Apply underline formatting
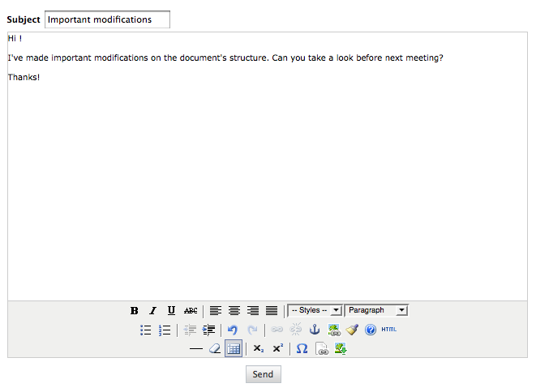The height and width of the screenshot is (392, 536). pos(171,310)
